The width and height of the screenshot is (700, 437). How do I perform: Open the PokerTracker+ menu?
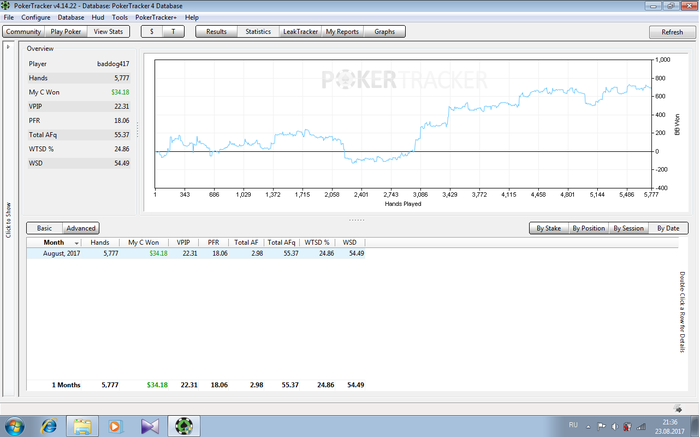(156, 17)
